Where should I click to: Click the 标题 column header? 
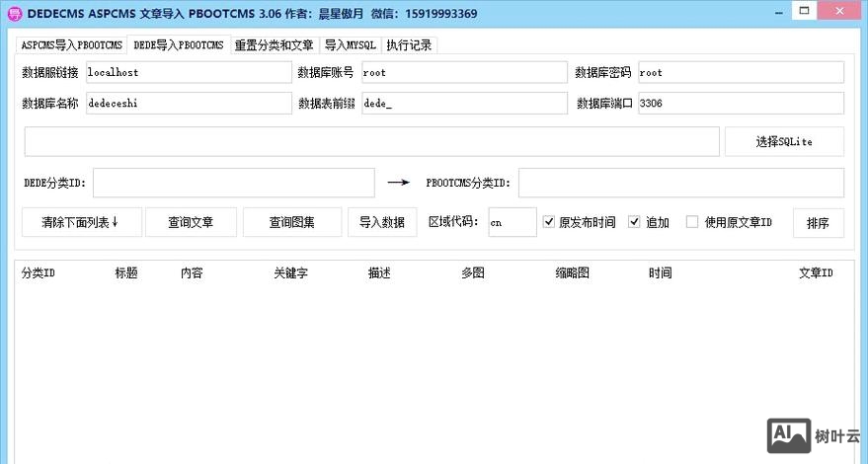click(126, 273)
